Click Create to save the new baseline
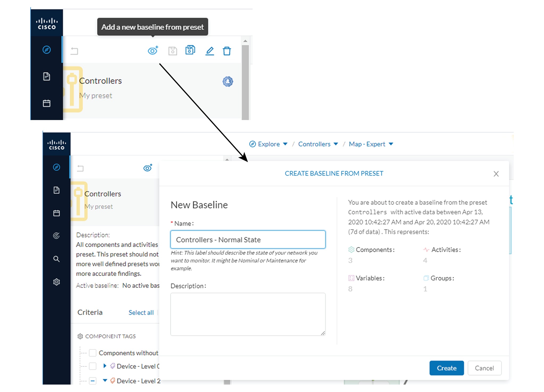 coord(446,368)
